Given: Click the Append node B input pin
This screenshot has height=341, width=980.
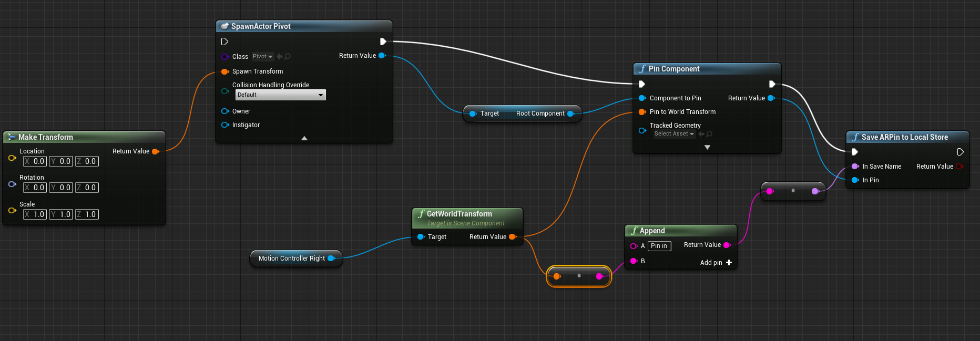Looking at the screenshot, I should [x=634, y=261].
